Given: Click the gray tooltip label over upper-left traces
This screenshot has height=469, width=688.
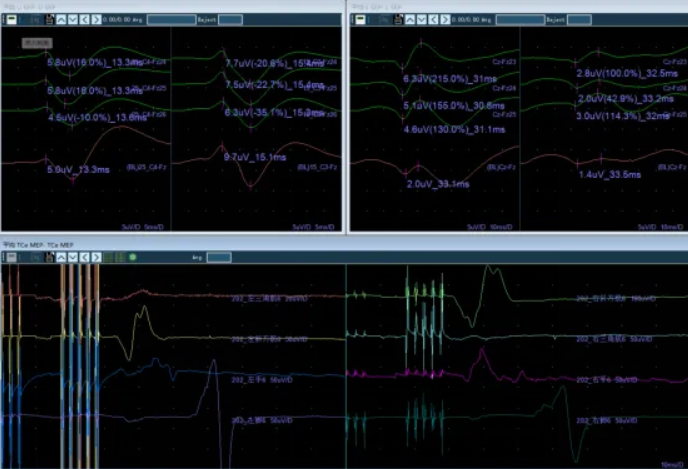Looking at the screenshot, I should coord(37,43).
